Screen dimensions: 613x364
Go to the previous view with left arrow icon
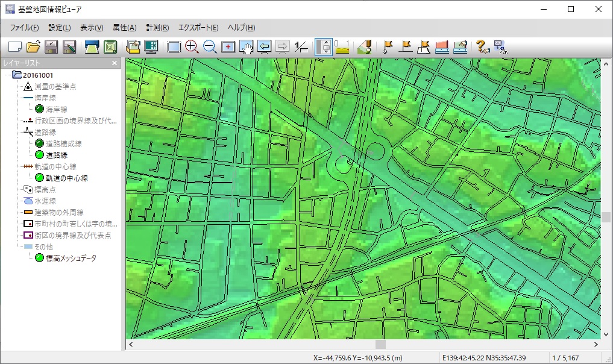264,47
